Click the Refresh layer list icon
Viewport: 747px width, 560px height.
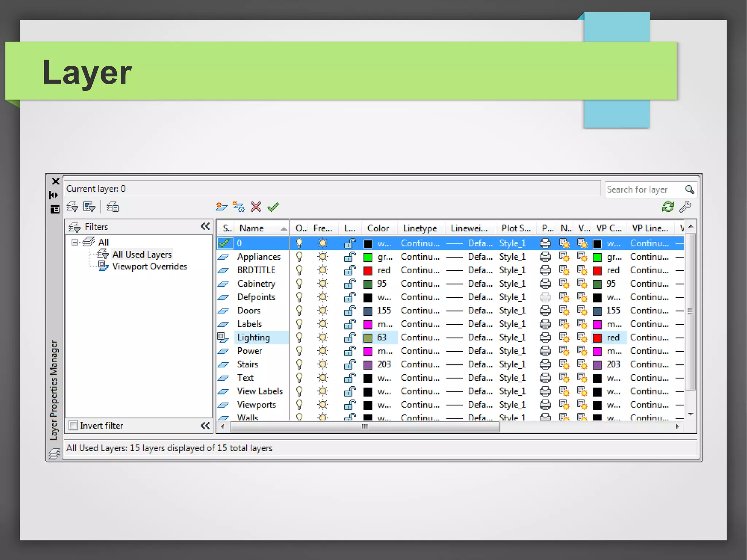[667, 207]
